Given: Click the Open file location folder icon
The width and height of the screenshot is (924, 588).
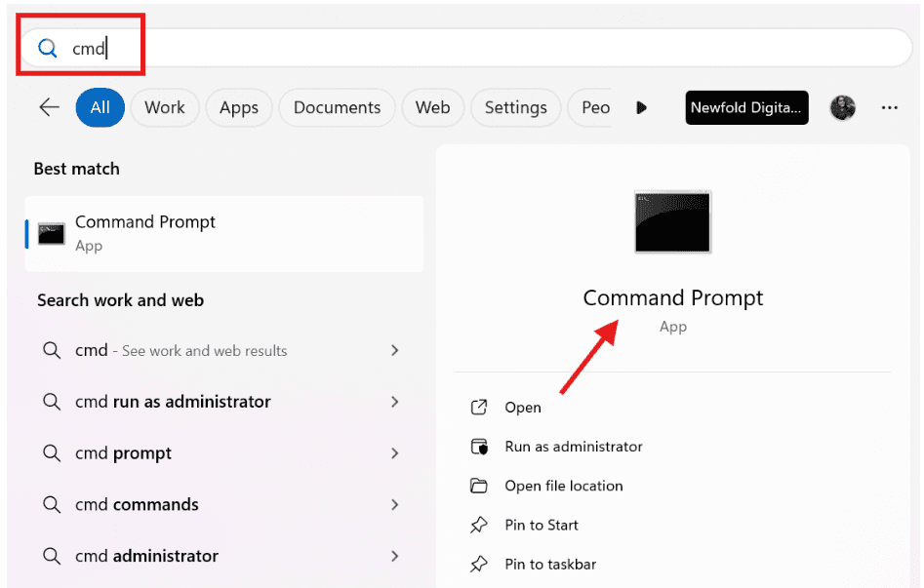Looking at the screenshot, I should (x=478, y=486).
